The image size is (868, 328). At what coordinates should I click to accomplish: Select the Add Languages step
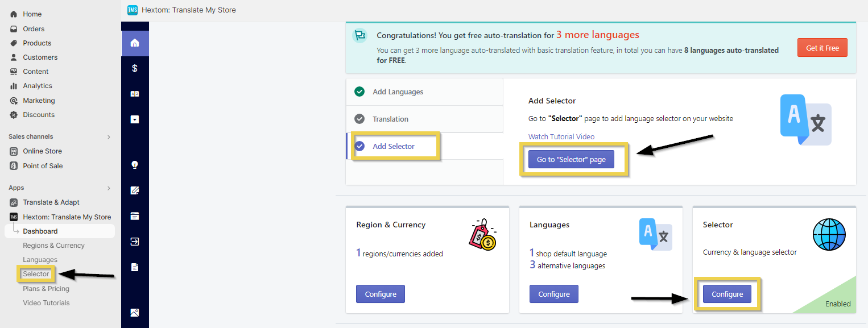point(398,92)
